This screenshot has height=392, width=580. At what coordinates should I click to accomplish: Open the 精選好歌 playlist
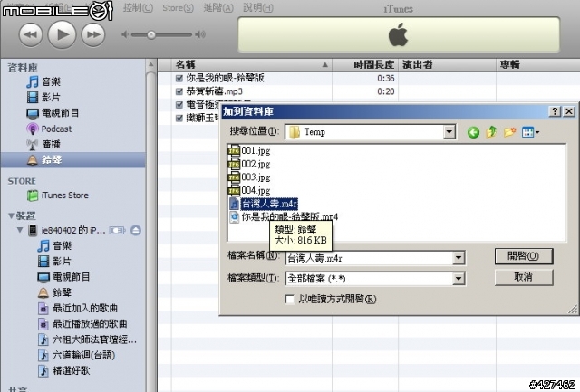[73, 370]
